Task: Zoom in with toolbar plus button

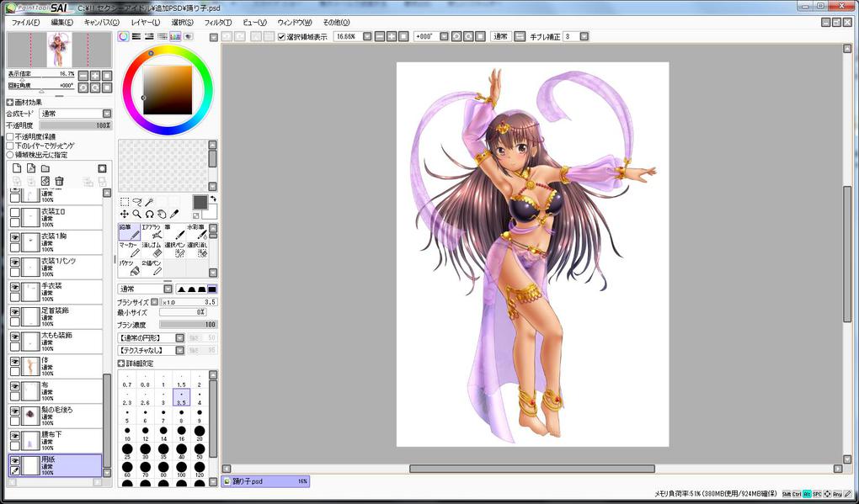Action: click(391, 37)
